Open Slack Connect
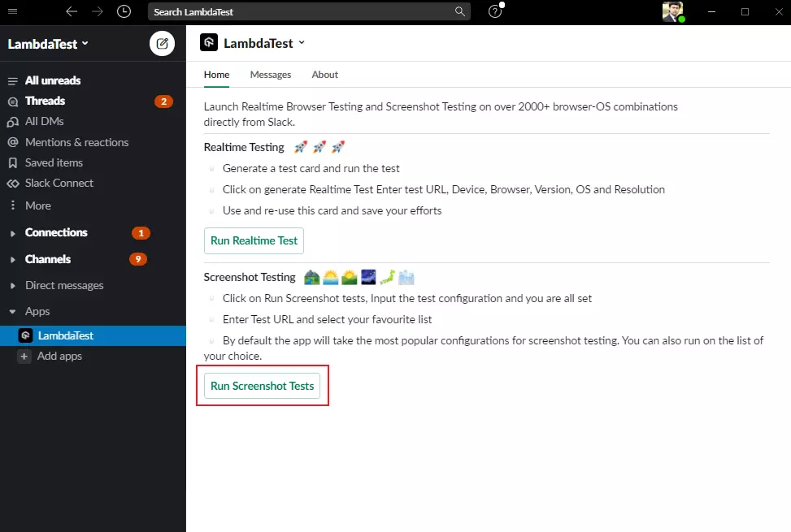This screenshot has height=532, width=791. pyautogui.click(x=60, y=183)
